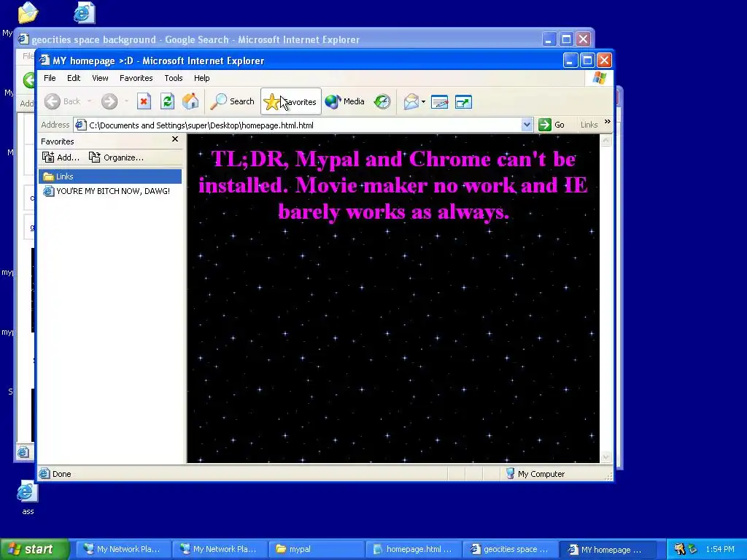
Task: Open the Favorites menu
Action: coord(136,78)
